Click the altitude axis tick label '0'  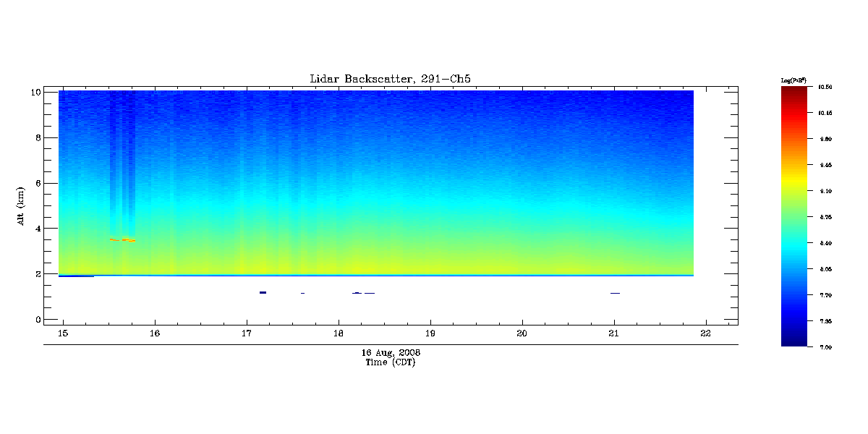(37, 319)
